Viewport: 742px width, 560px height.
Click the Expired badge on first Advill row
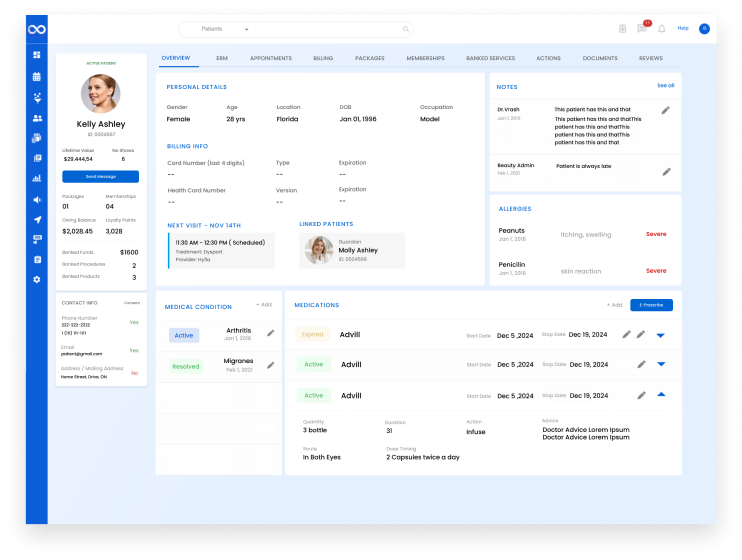click(x=312, y=334)
